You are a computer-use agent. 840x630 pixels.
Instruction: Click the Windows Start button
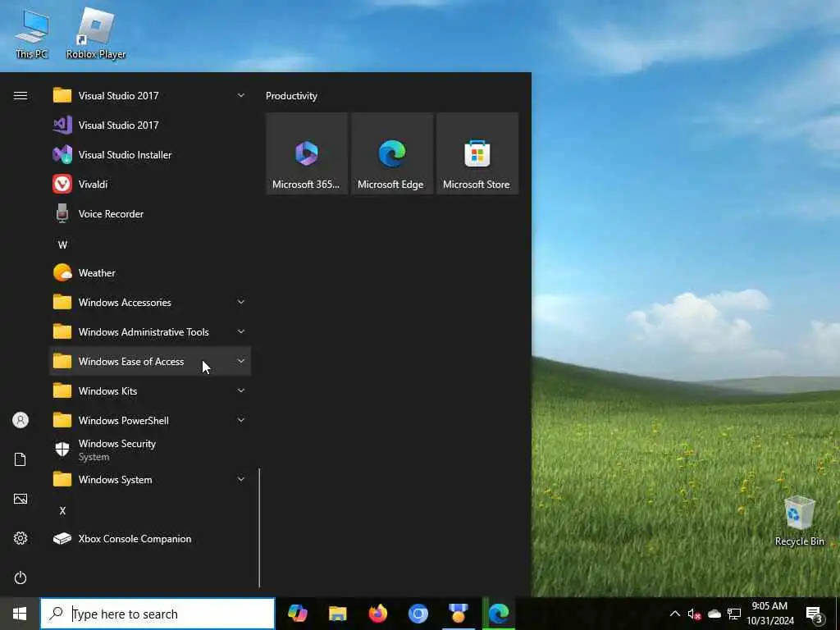coord(20,614)
